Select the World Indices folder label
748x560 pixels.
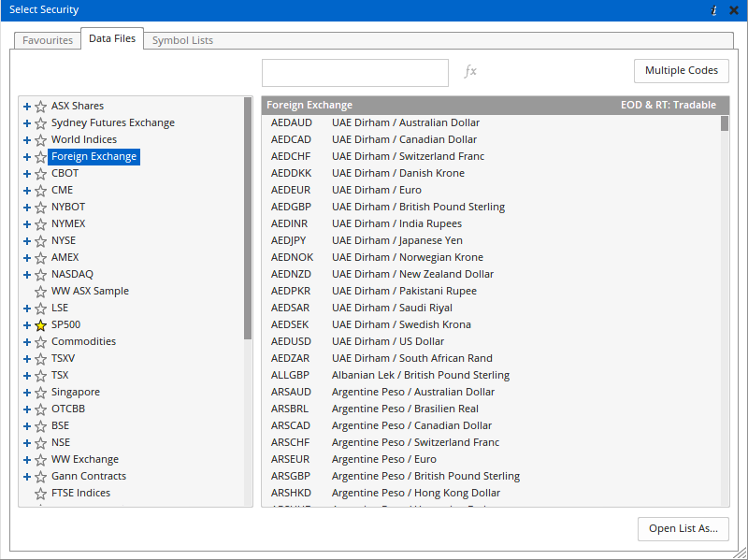(84, 139)
